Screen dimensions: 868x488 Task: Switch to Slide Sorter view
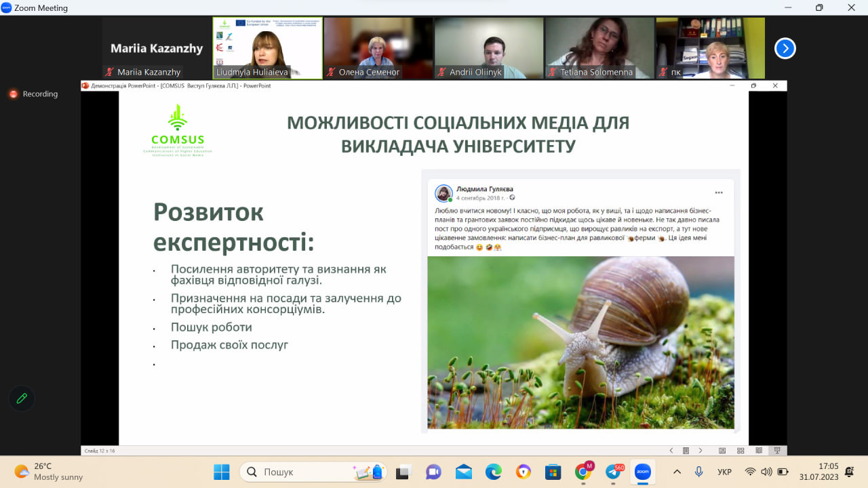(741, 451)
